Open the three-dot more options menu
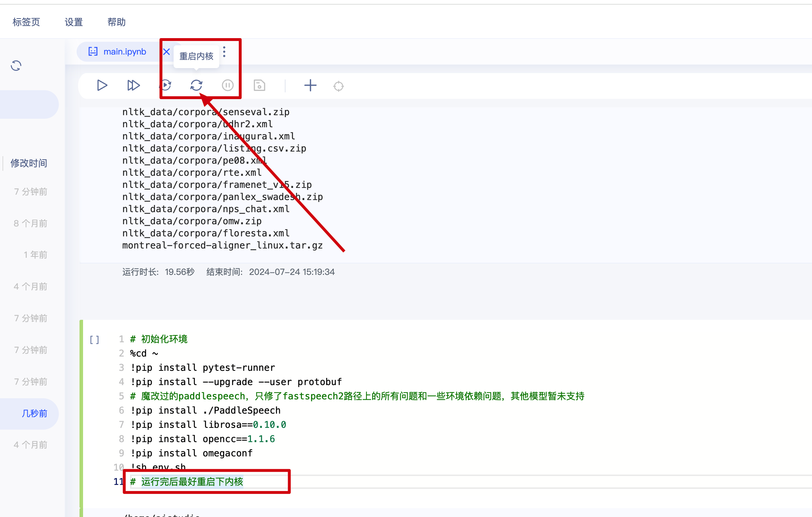The height and width of the screenshot is (517, 812). 224,52
